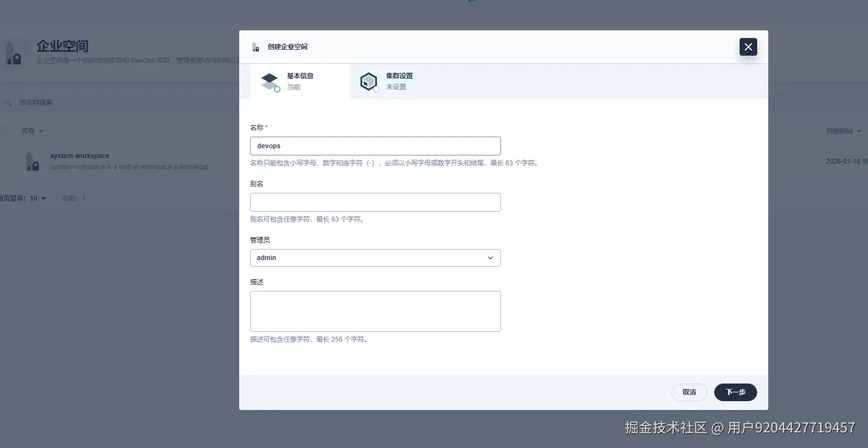Click the system-workspace description text

point(131,167)
